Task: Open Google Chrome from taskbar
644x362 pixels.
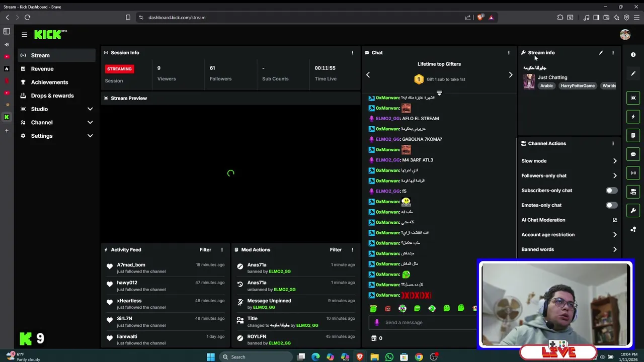Action: [419, 357]
